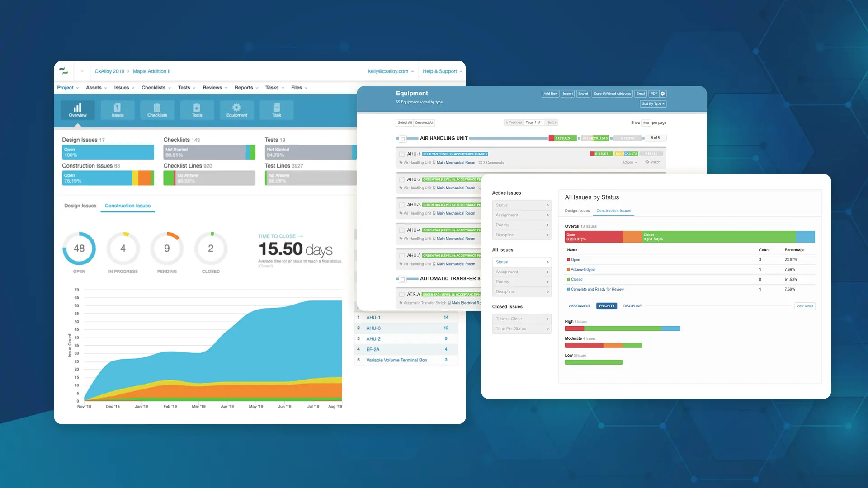The height and width of the screenshot is (488, 868).
Task: Click the Add New equipment button
Action: (550, 94)
